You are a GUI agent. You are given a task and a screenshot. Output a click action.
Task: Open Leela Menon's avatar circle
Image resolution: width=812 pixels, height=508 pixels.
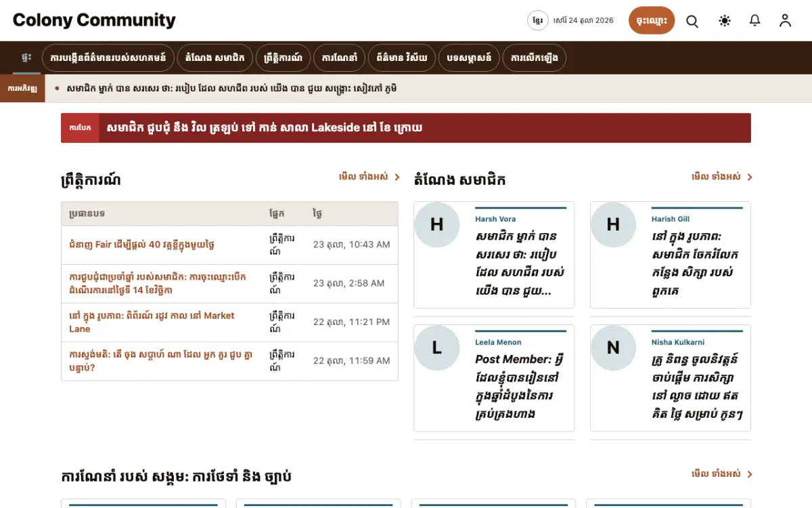pos(437,347)
